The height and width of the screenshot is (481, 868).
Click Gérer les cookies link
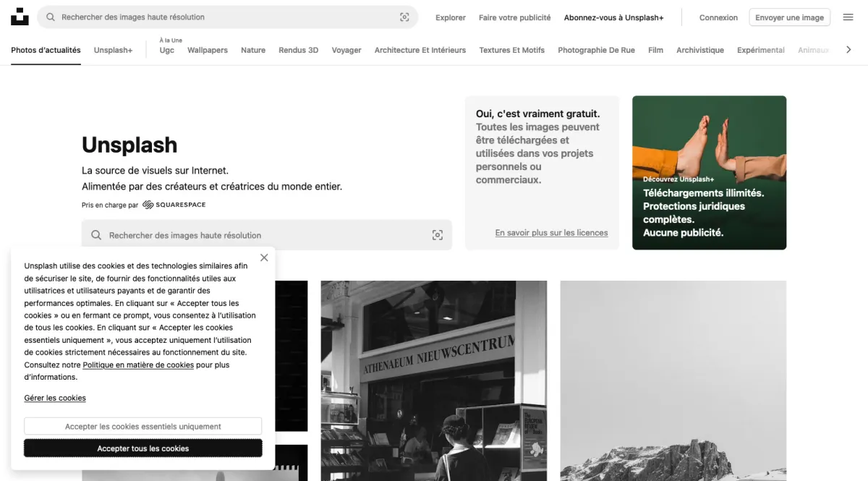(55, 398)
